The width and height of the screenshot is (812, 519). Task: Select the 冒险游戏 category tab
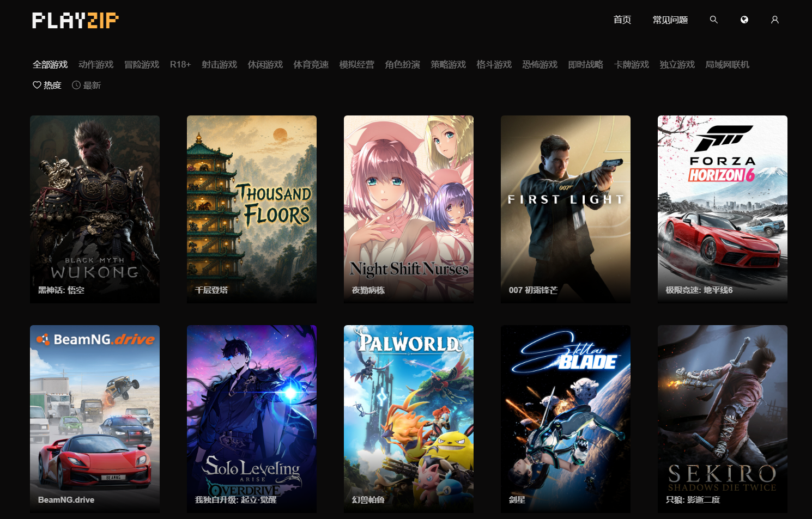tap(142, 64)
